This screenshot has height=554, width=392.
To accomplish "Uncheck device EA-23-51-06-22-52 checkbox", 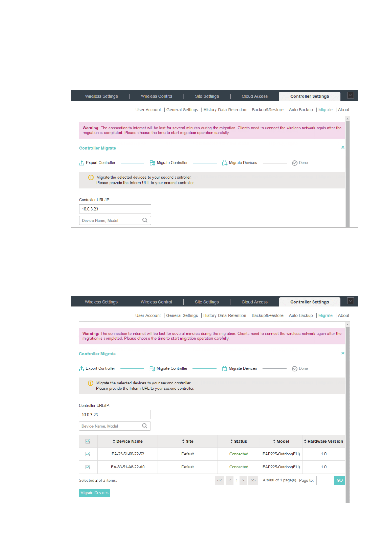I will 88,454.
